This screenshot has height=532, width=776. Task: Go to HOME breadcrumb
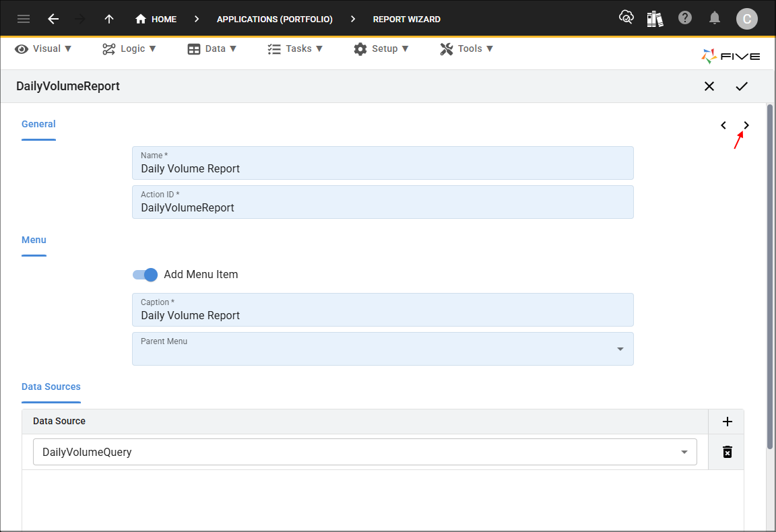point(156,19)
